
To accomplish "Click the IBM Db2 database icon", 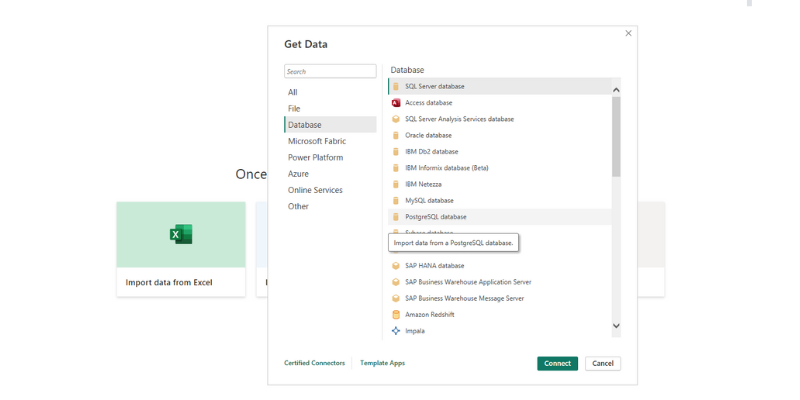I will [x=395, y=152].
